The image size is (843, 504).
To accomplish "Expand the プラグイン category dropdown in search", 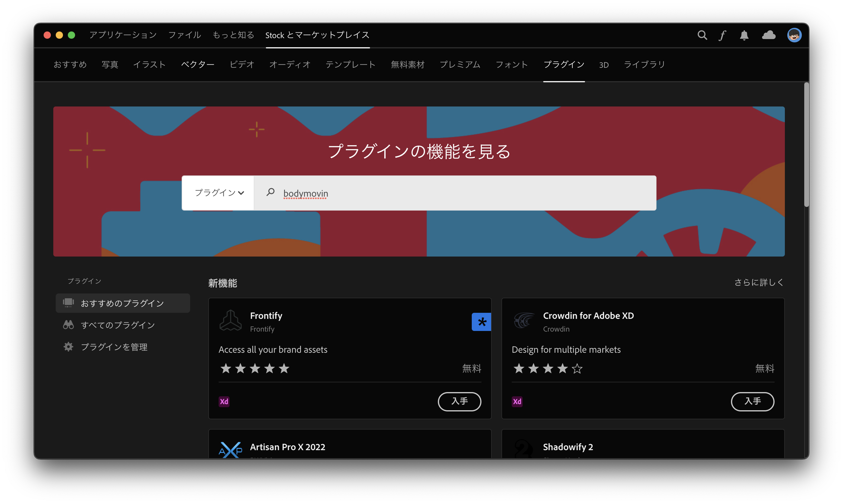I will pos(218,193).
